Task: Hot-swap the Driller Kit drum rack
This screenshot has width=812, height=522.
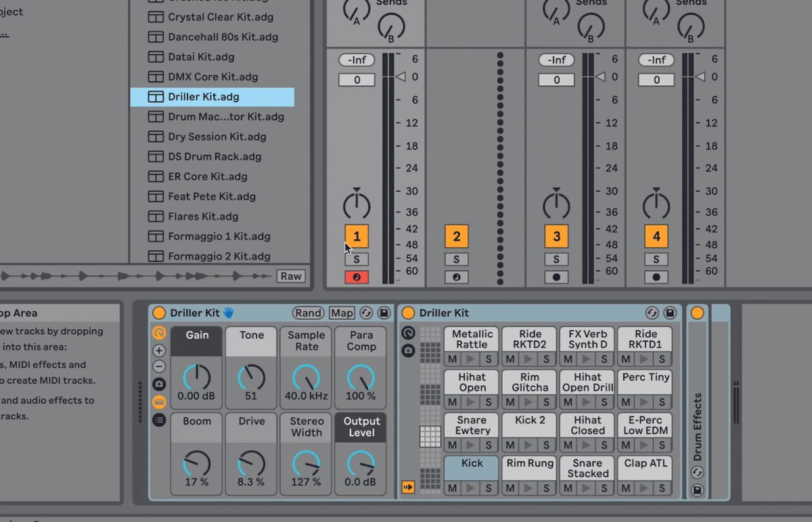Action: (652, 313)
